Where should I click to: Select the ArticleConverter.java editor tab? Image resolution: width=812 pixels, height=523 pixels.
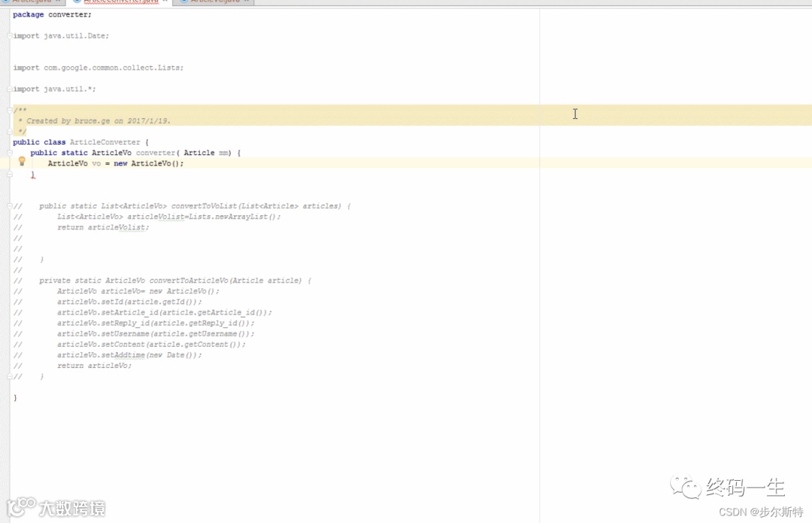point(120,2)
